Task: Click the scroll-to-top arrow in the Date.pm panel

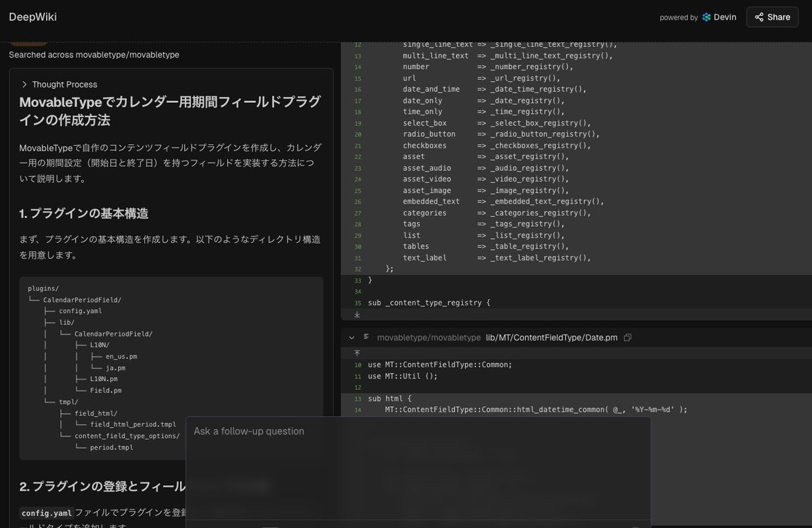Action: (357, 353)
